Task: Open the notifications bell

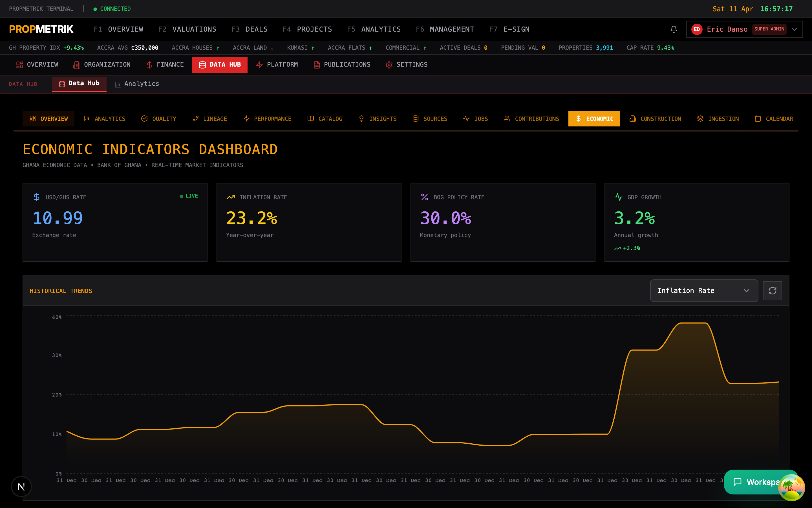Action: click(673, 29)
